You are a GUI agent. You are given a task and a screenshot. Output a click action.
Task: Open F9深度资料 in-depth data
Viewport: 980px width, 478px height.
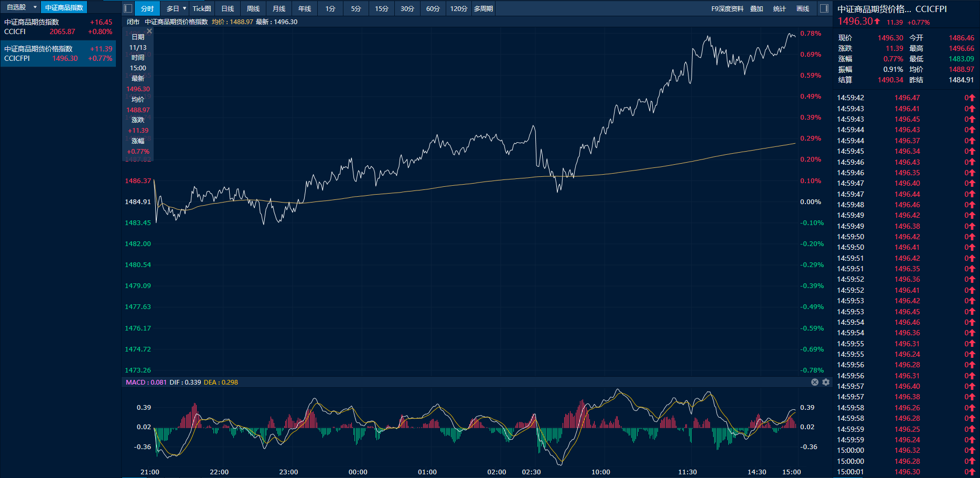727,8
